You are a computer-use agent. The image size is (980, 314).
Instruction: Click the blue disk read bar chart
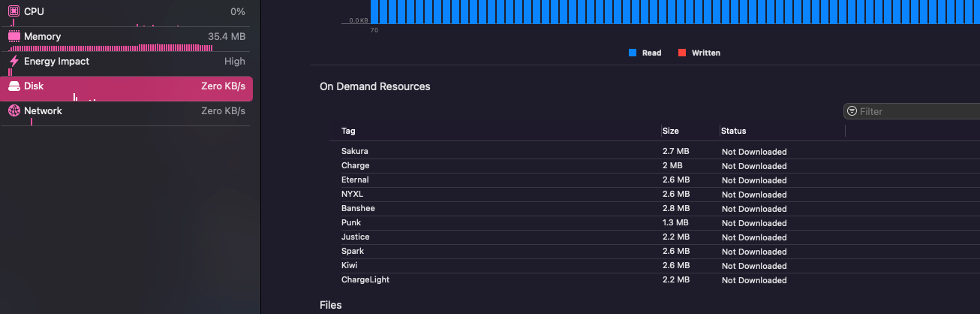point(675,12)
